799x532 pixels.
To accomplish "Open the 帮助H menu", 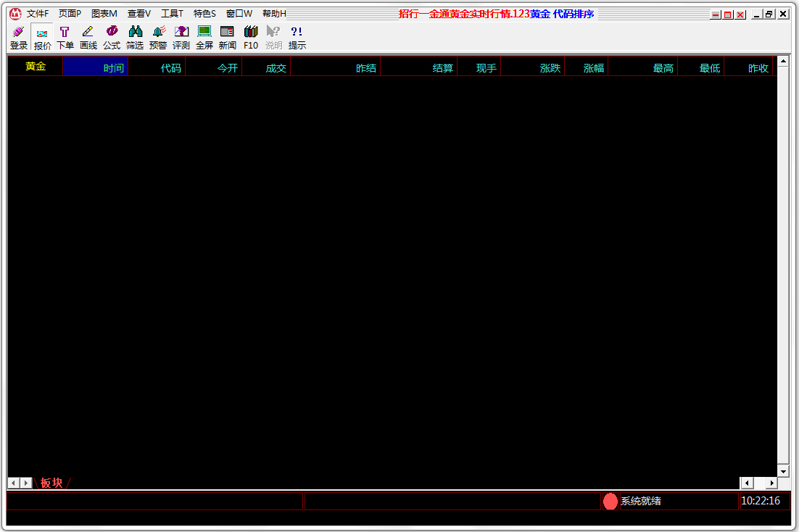I will [x=274, y=14].
